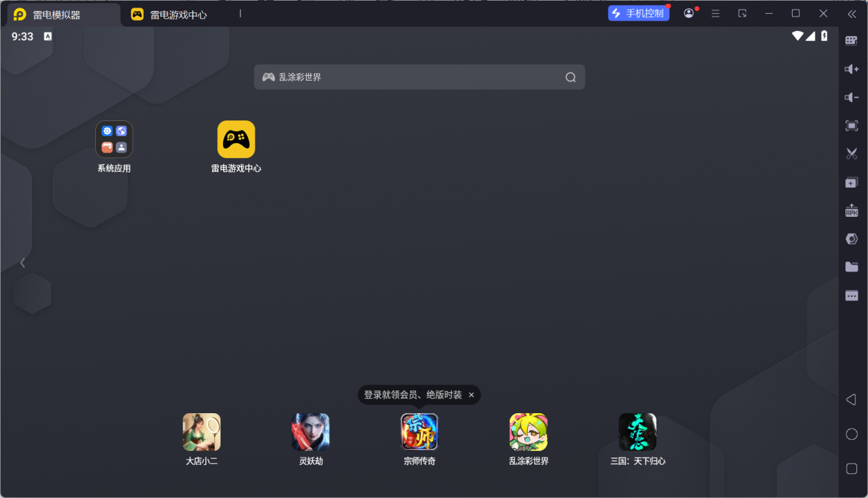Viewport: 868px width, 498px height.
Task: Show more tools in sidebar
Action: 852,296
